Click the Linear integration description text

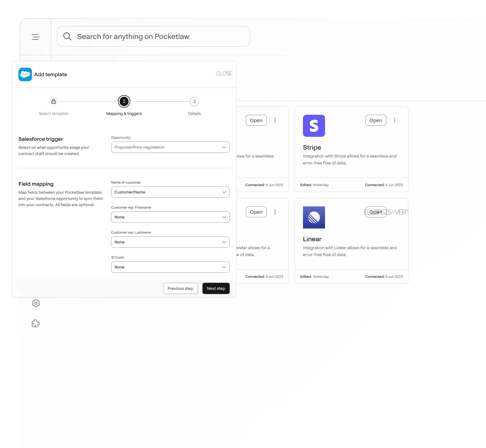pos(350,251)
